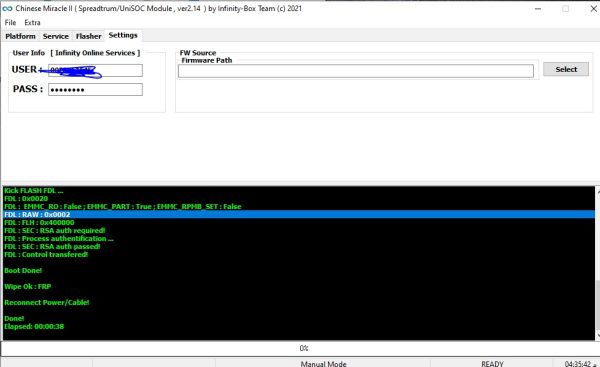Switch to the Flasher tab
This screenshot has height=367, width=600.
tap(88, 36)
